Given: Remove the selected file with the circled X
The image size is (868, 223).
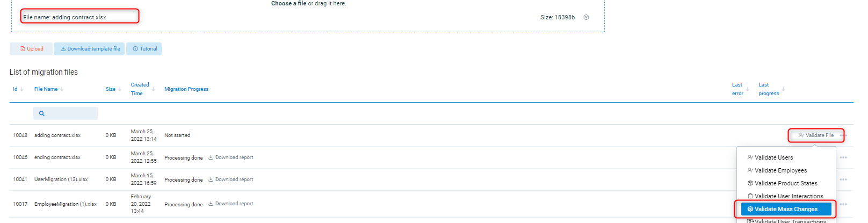Looking at the screenshot, I should pyautogui.click(x=586, y=17).
